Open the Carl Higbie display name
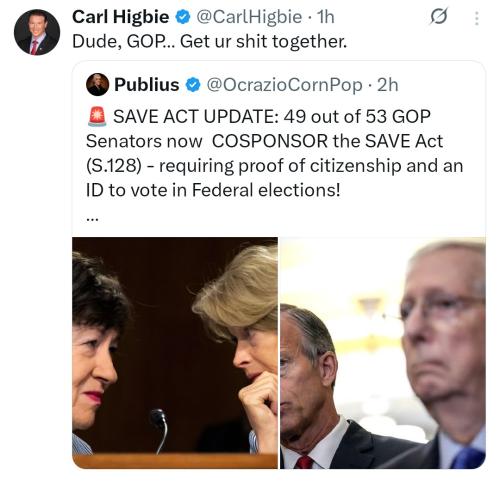This screenshot has width=500, height=482. pyautogui.click(x=121, y=17)
